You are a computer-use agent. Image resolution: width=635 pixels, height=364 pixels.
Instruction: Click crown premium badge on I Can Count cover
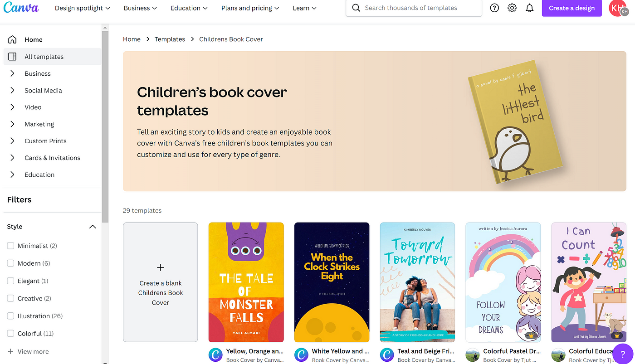(616, 335)
